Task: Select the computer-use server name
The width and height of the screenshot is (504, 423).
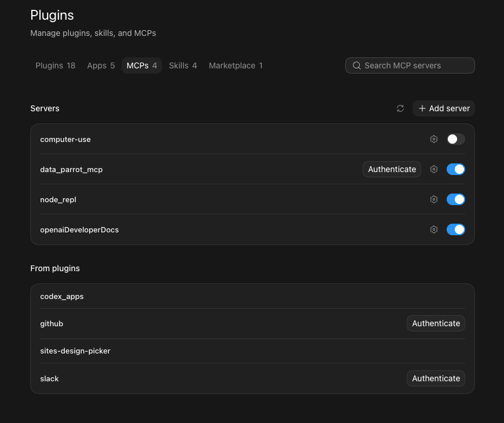Action: pos(65,140)
